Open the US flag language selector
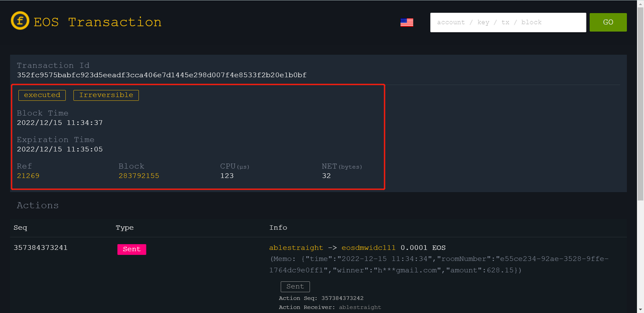644x313 pixels. (407, 23)
